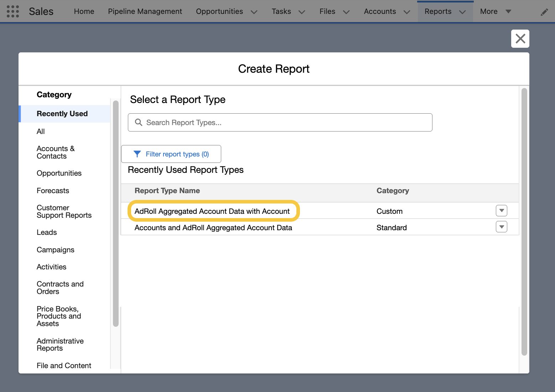Open the Opportunities tab dropdown chevron
The height and width of the screenshot is (392, 555).
[254, 12]
